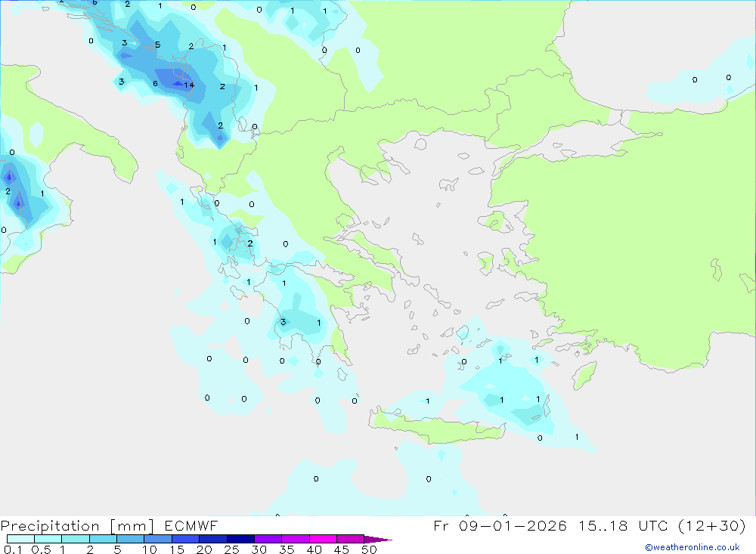The width and height of the screenshot is (756, 554).
Task: Click the 1–2 mm legend swatch
Action: point(76,539)
